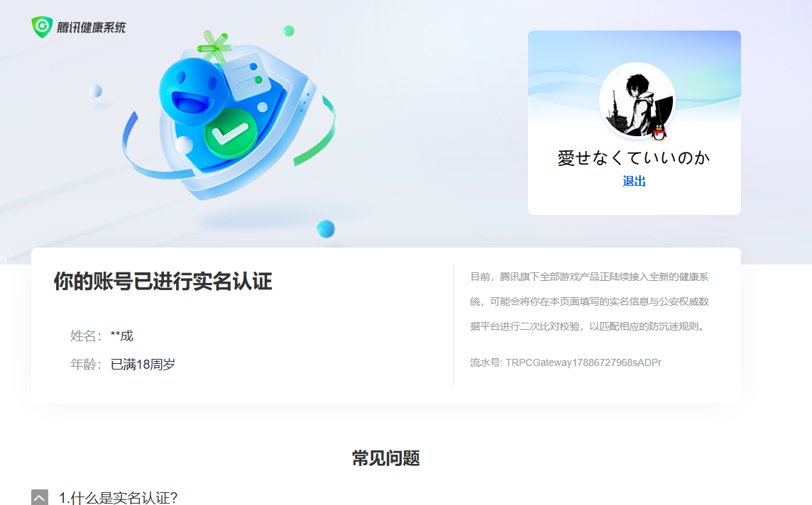The width and height of the screenshot is (812, 505).
Task: Click the 腾讯健康系统 title text
Action: [x=91, y=28]
